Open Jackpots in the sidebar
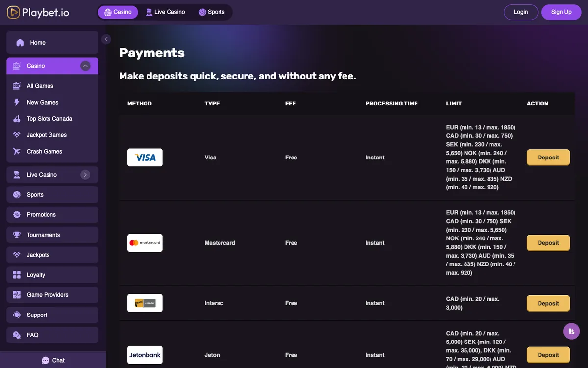Screen dimensions: 588x368 pos(52,255)
